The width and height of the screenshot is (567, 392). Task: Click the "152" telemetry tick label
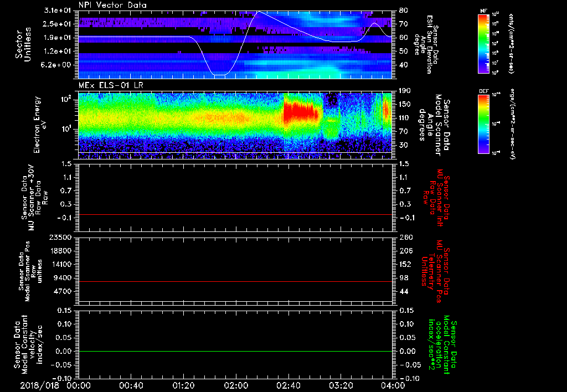pos(405,264)
